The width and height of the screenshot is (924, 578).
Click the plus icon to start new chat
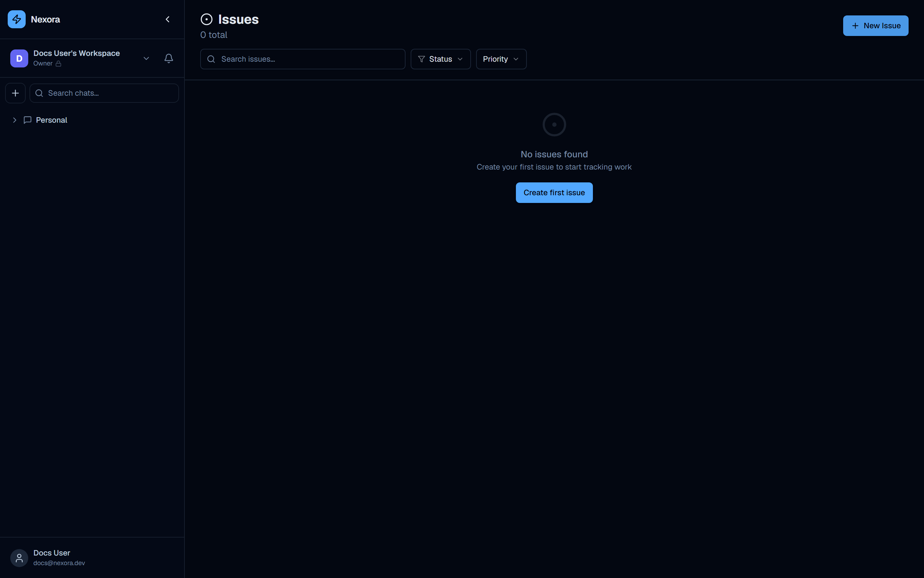(15, 93)
